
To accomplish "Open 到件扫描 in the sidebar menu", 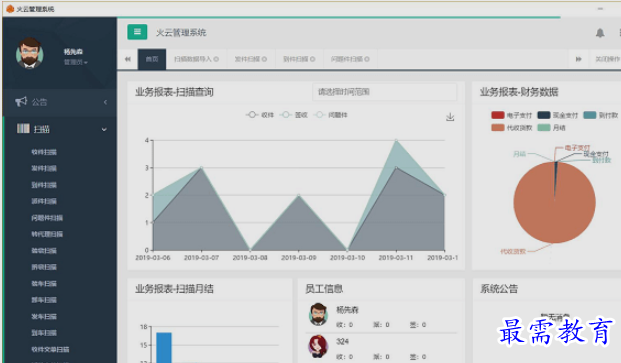I will pos(44,185).
